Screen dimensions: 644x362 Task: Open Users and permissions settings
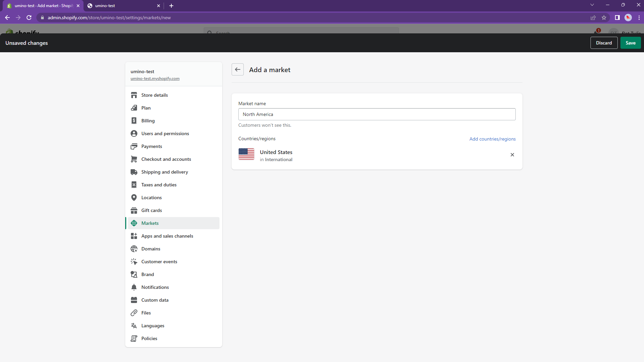click(174, 133)
